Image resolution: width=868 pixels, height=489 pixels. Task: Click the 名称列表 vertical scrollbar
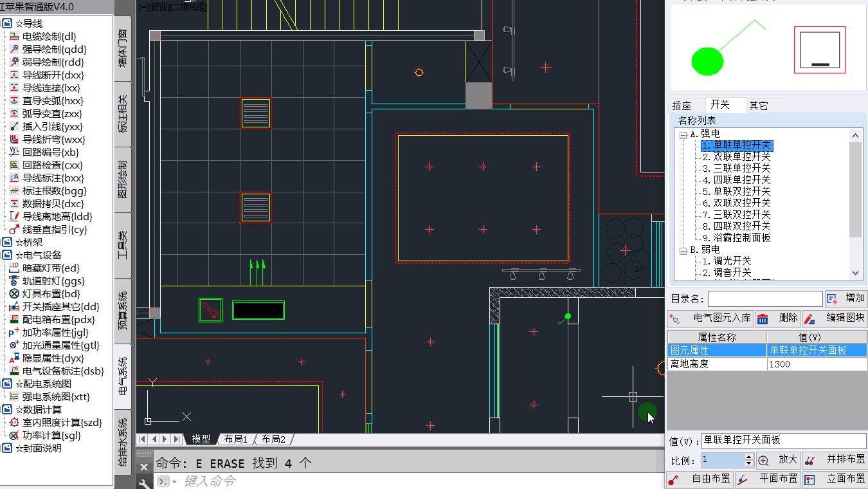pos(856,205)
